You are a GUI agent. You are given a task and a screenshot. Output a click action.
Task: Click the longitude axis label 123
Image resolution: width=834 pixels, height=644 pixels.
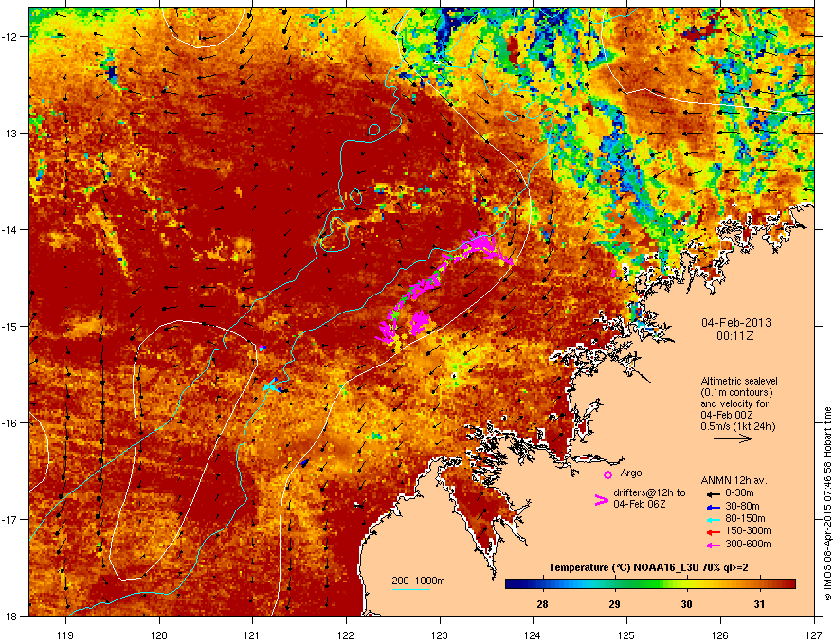click(x=440, y=635)
